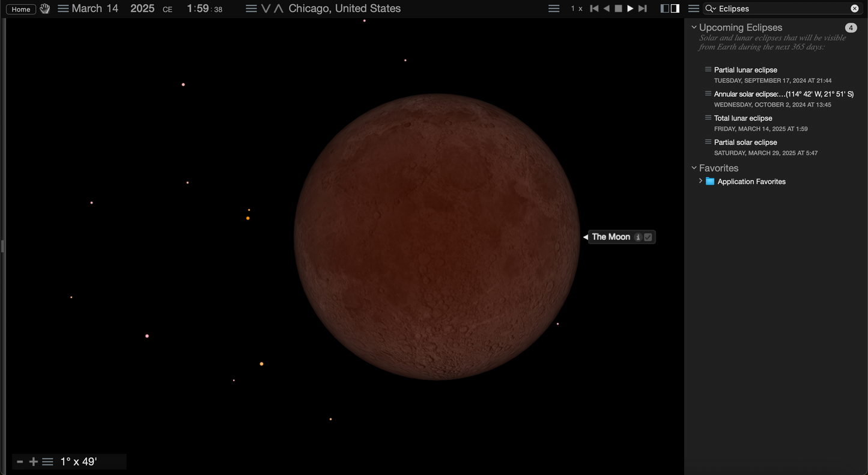Open the date menu beside March 14

coord(63,8)
